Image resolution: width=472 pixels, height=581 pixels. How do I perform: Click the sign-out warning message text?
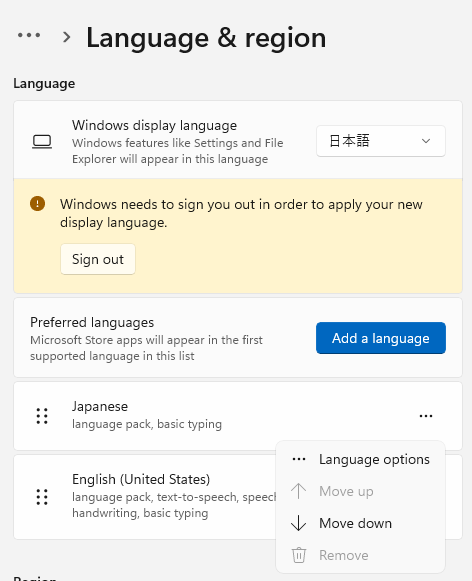point(241,213)
